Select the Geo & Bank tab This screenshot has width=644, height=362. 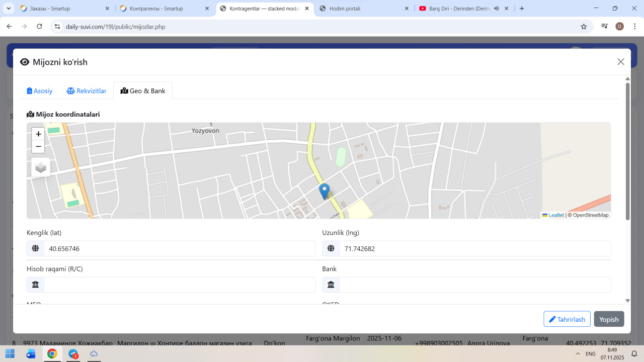click(x=143, y=91)
